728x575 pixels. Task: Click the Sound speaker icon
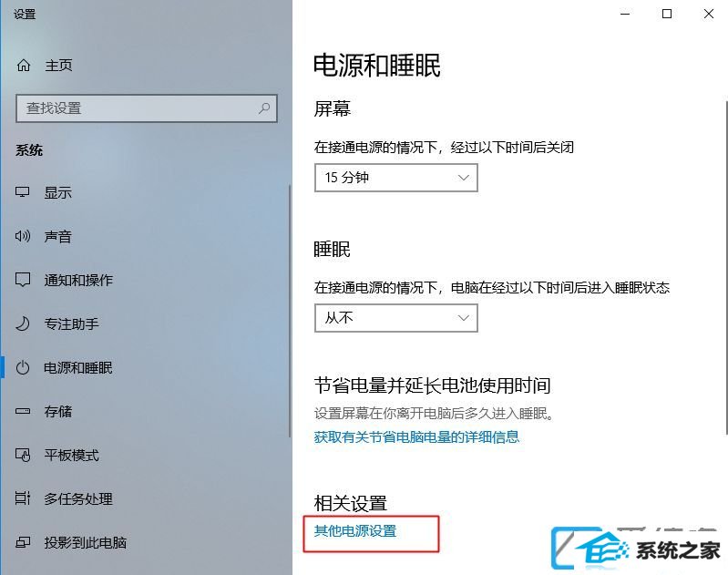coord(23,236)
